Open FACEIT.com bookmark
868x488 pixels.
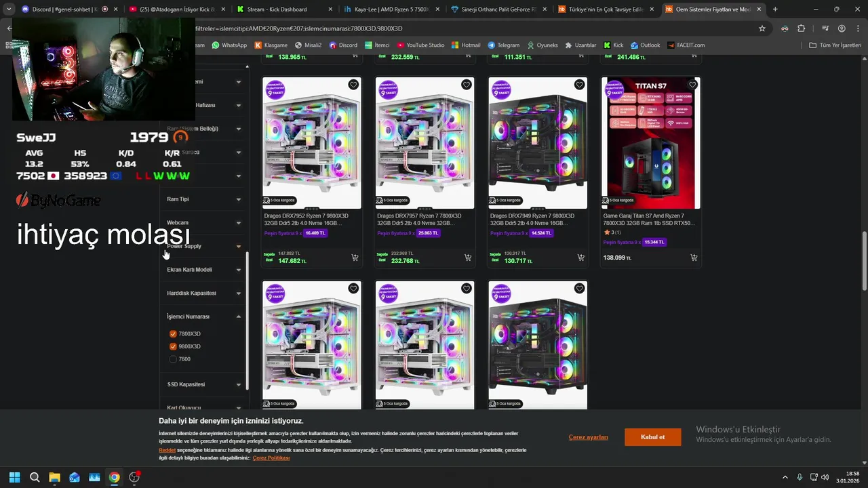pos(686,45)
